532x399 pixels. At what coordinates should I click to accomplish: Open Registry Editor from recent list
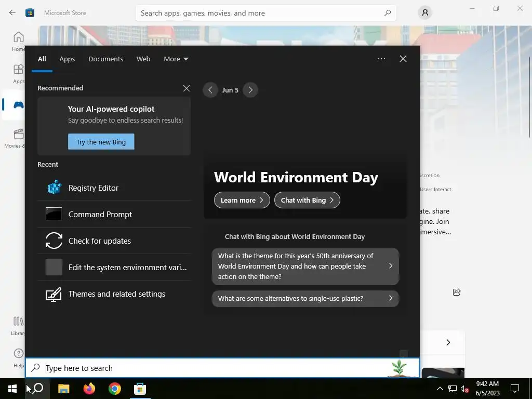114,188
